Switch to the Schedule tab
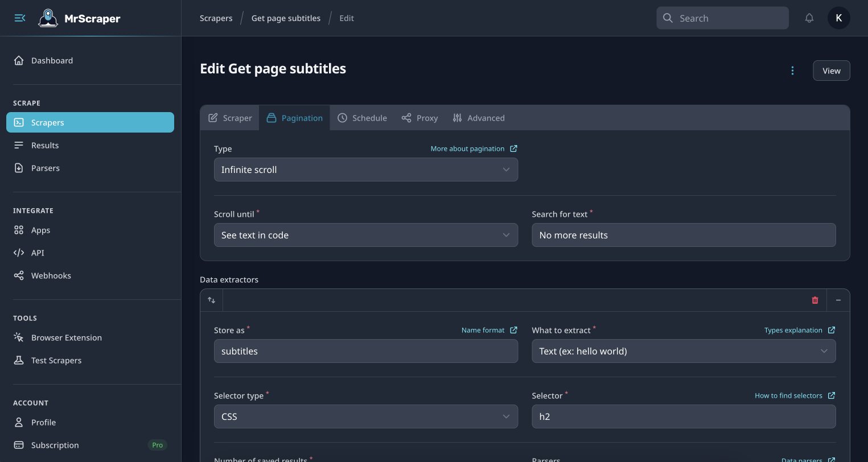Viewport: 868px width, 462px height. click(363, 118)
